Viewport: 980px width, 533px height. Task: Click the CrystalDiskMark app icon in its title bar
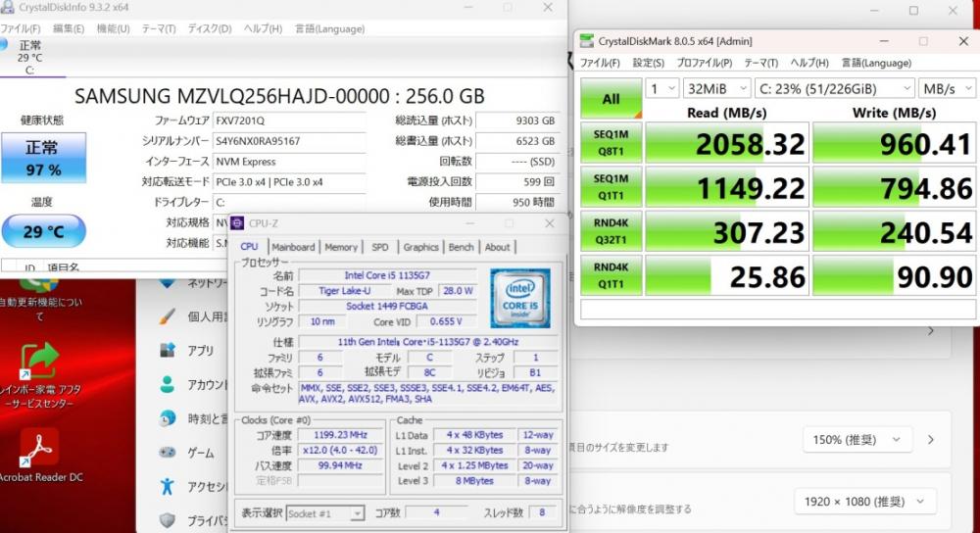pos(586,41)
